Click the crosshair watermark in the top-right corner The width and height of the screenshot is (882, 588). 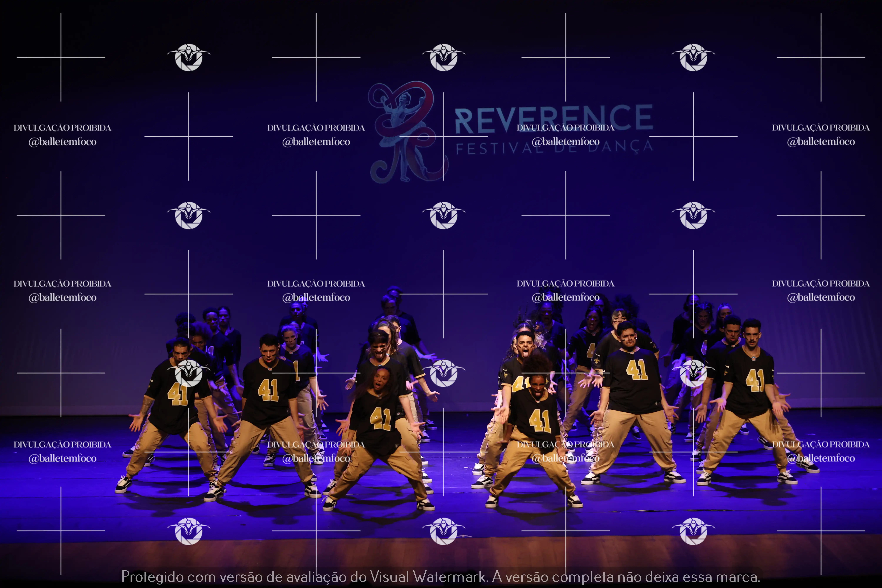(x=821, y=57)
